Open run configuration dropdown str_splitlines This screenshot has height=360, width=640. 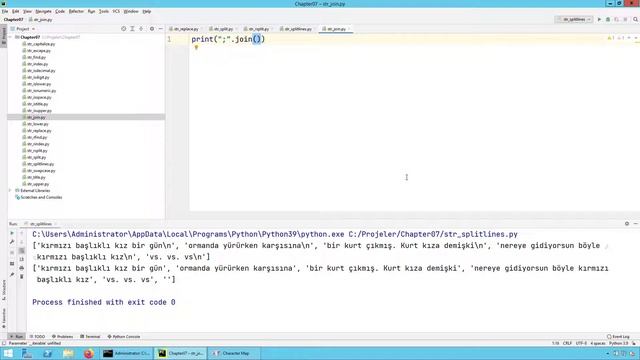(x=574, y=19)
